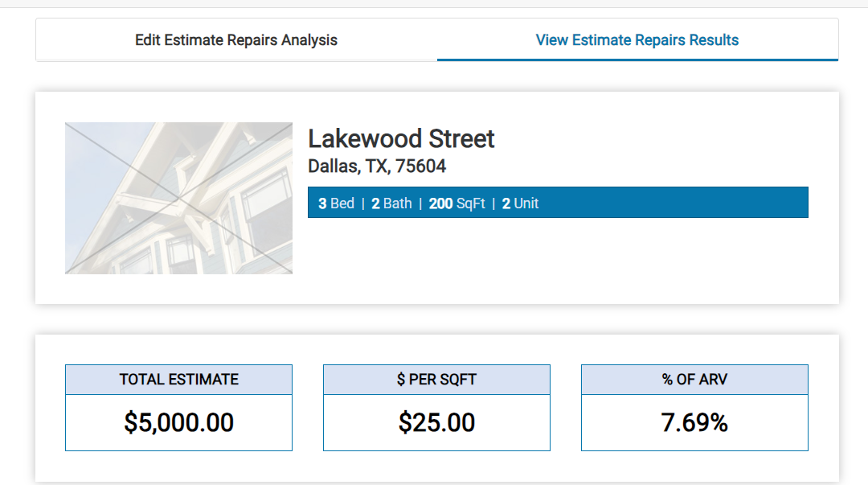This screenshot has height=485, width=868.
Task: Click the 200 SqFt property detail
Action: point(457,203)
